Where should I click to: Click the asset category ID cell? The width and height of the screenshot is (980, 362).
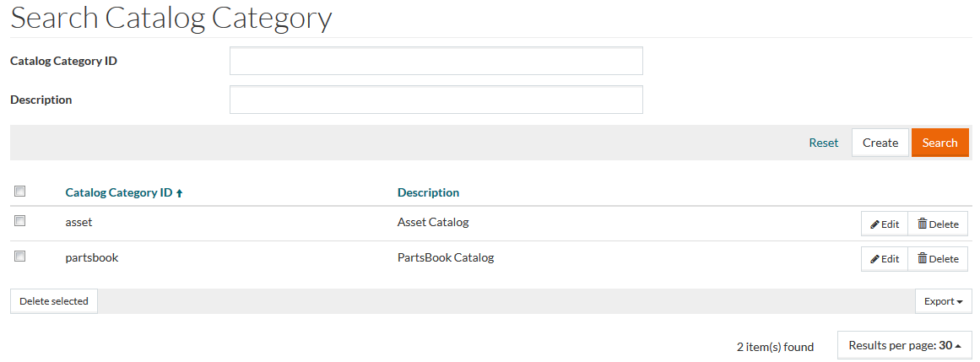tap(79, 223)
